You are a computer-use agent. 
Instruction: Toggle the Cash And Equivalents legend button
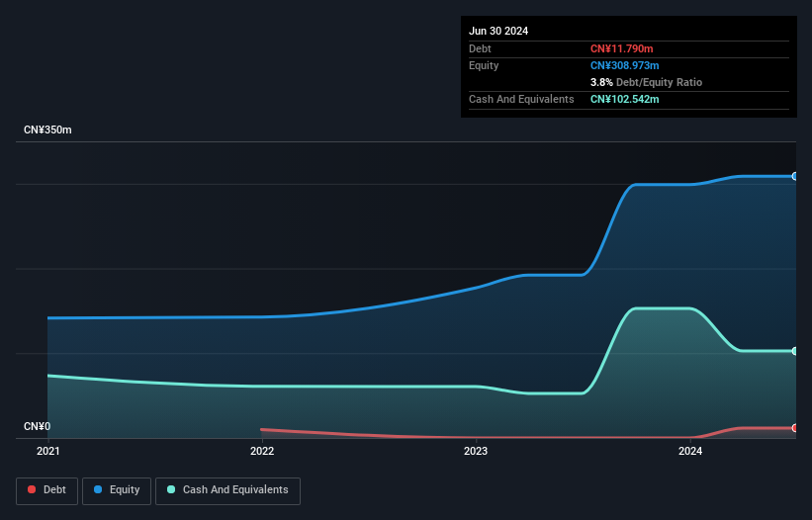227,490
